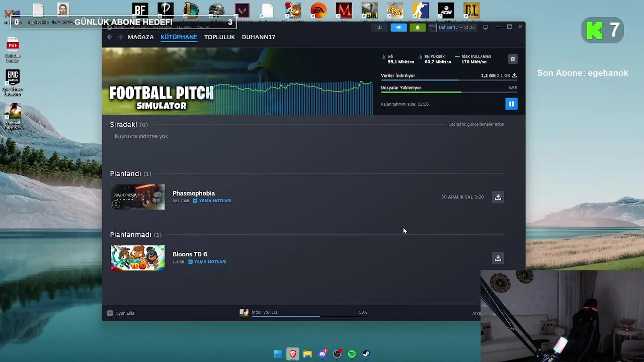
Task: Open Battlefield (BF) desktop shortcut
Action: 140,11
